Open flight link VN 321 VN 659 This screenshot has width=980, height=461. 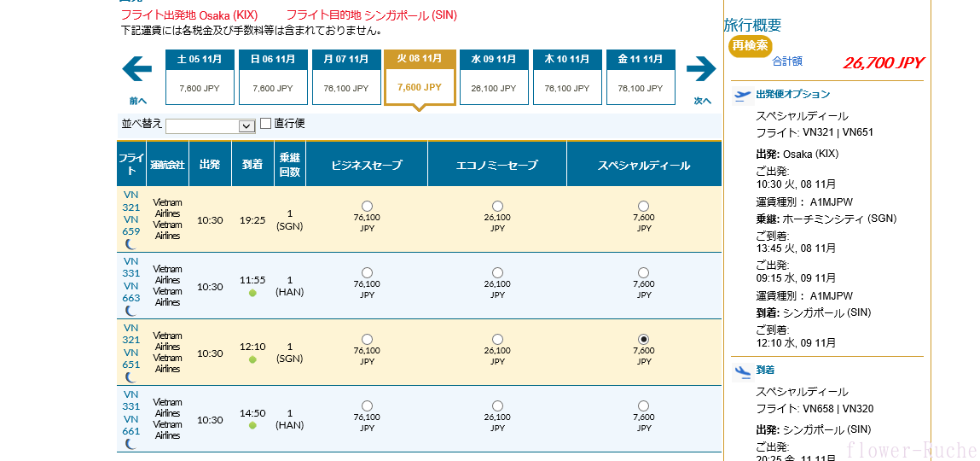pyautogui.click(x=131, y=213)
